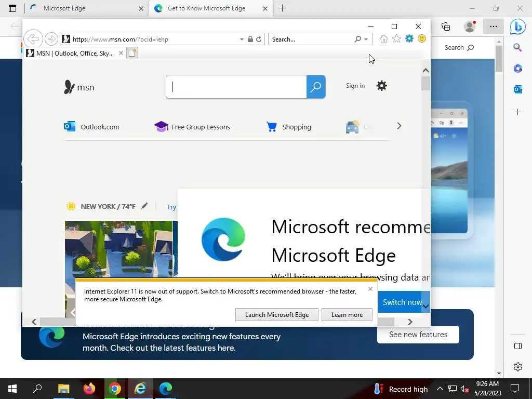This screenshot has height=399, width=532.
Task: Click the IE Search... box
Action: (310, 39)
